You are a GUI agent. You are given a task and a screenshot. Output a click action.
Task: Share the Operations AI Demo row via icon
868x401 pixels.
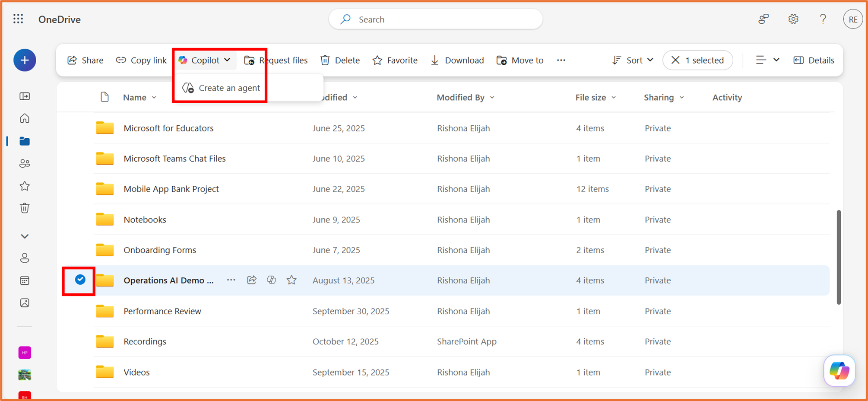click(252, 280)
